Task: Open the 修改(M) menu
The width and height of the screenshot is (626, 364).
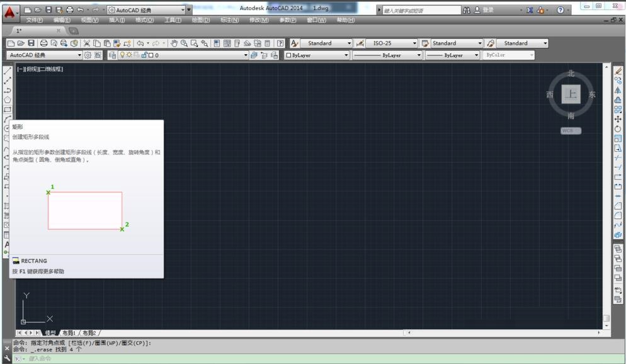Action: point(259,20)
